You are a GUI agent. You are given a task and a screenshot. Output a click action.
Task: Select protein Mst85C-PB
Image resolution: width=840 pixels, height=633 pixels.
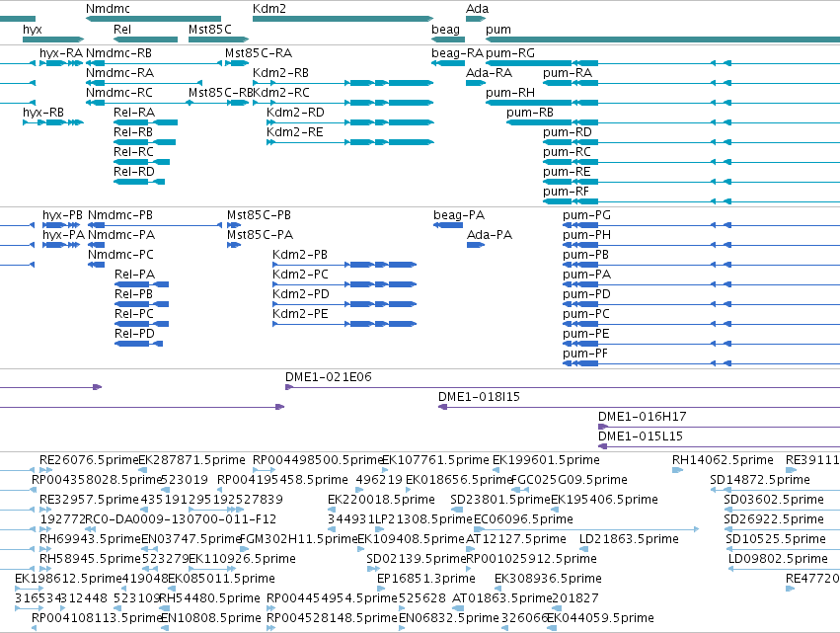pos(259,215)
